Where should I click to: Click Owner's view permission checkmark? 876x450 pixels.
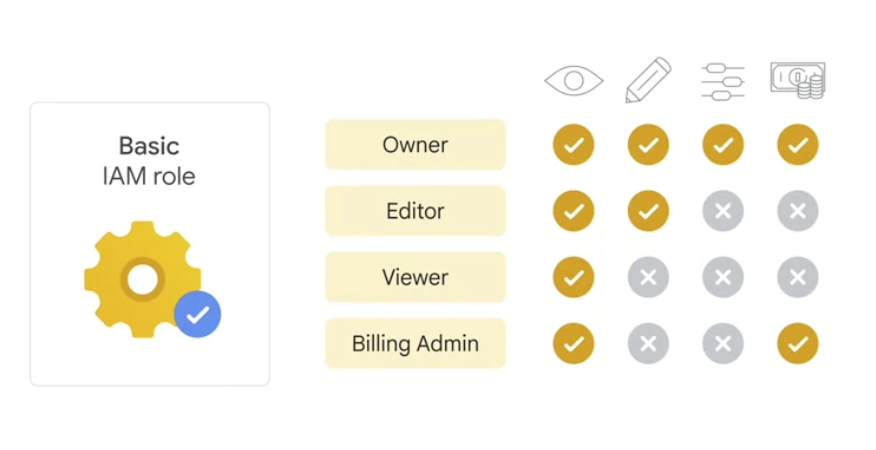(x=573, y=145)
